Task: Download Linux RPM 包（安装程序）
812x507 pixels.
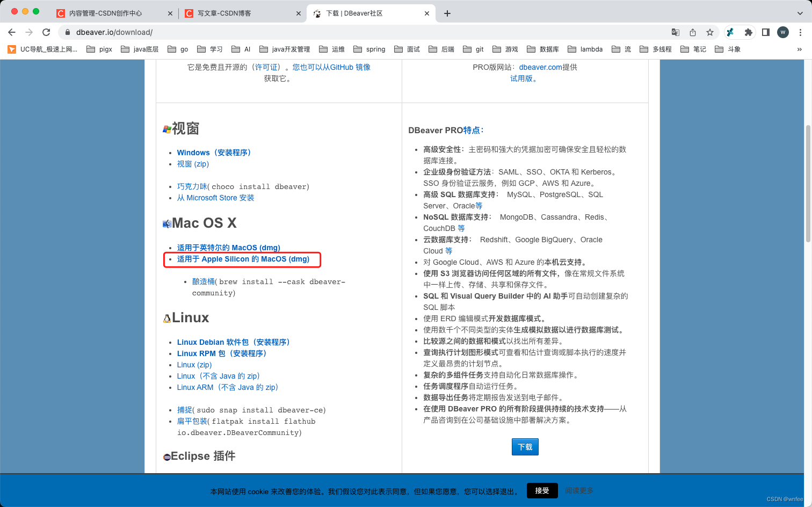Action: (x=222, y=353)
